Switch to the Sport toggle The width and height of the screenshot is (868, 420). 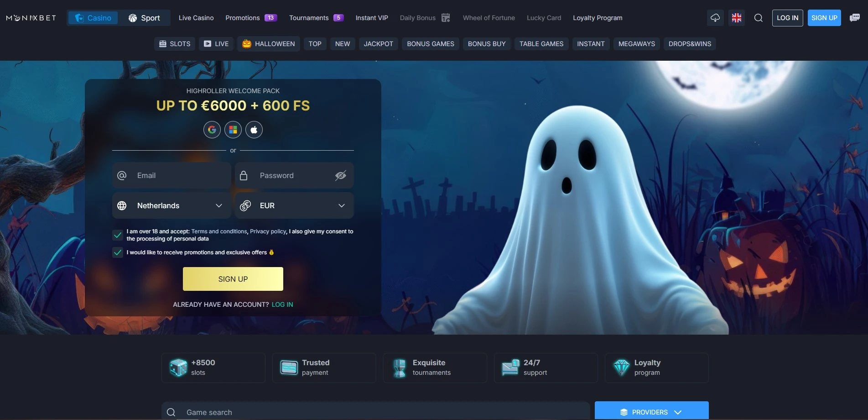(x=145, y=18)
